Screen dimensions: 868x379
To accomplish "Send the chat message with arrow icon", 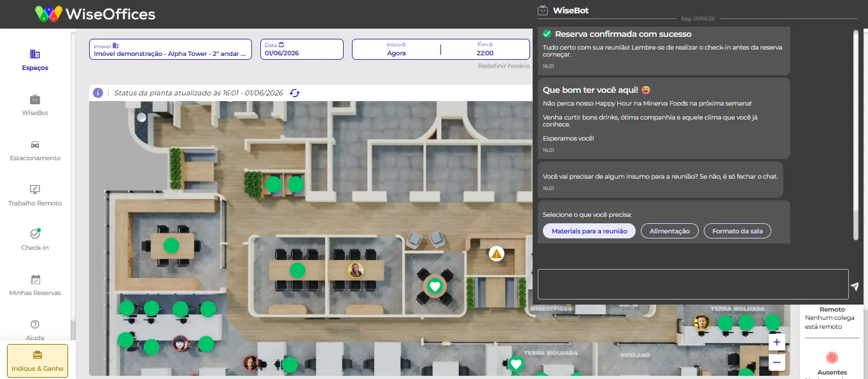I will point(855,287).
